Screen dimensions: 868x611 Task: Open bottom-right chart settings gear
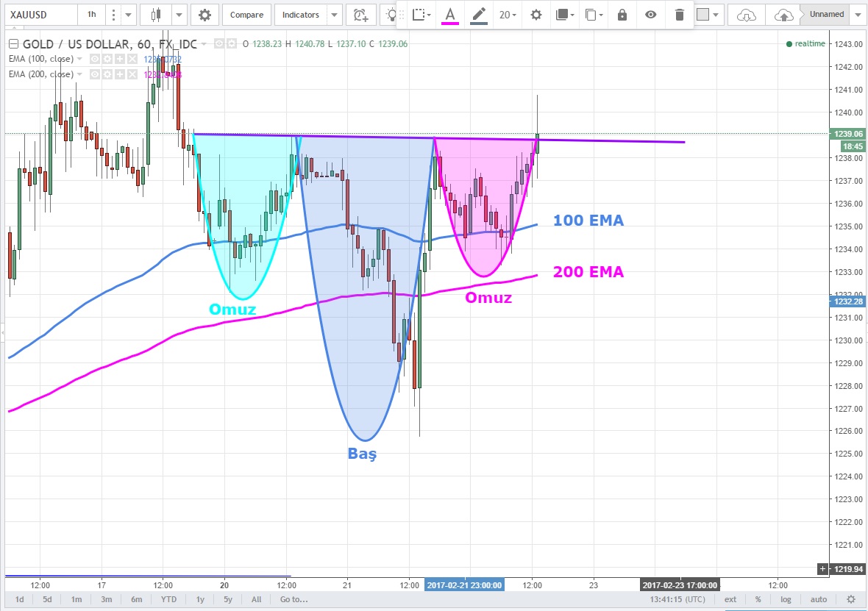tap(850, 599)
